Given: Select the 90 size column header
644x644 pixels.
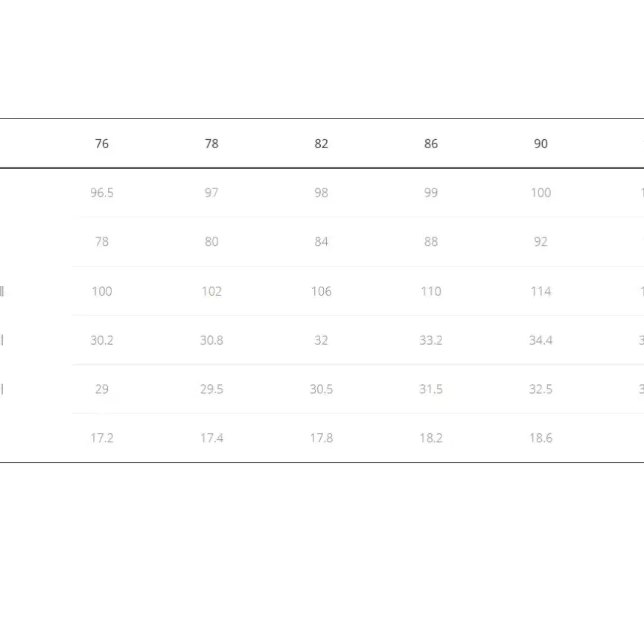Looking at the screenshot, I should click(541, 144).
